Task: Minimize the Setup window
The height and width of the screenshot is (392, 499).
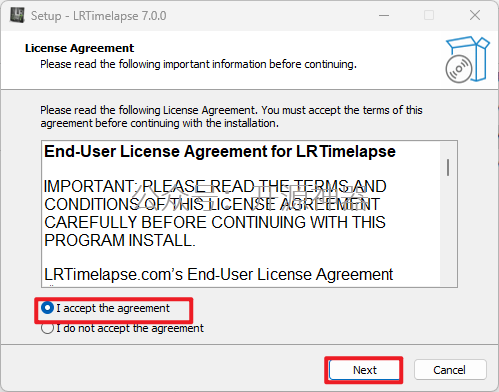Action: [x=384, y=15]
